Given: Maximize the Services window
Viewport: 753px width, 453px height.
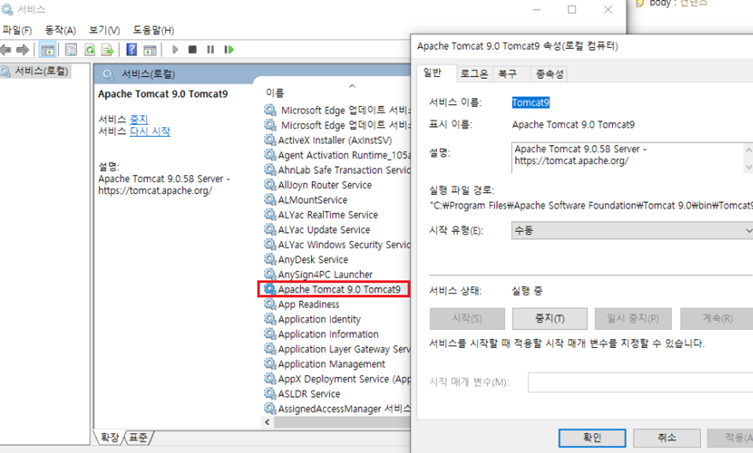Looking at the screenshot, I should pyautogui.click(x=572, y=9).
